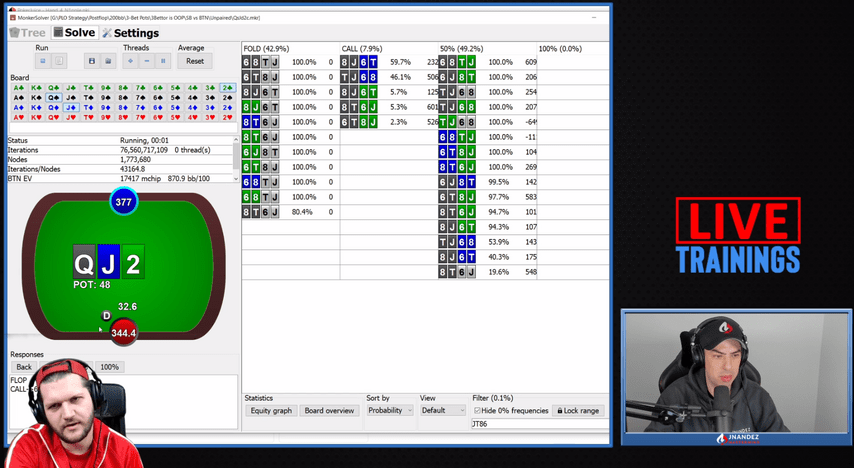
Task: Open the Board overview
Action: (330, 410)
